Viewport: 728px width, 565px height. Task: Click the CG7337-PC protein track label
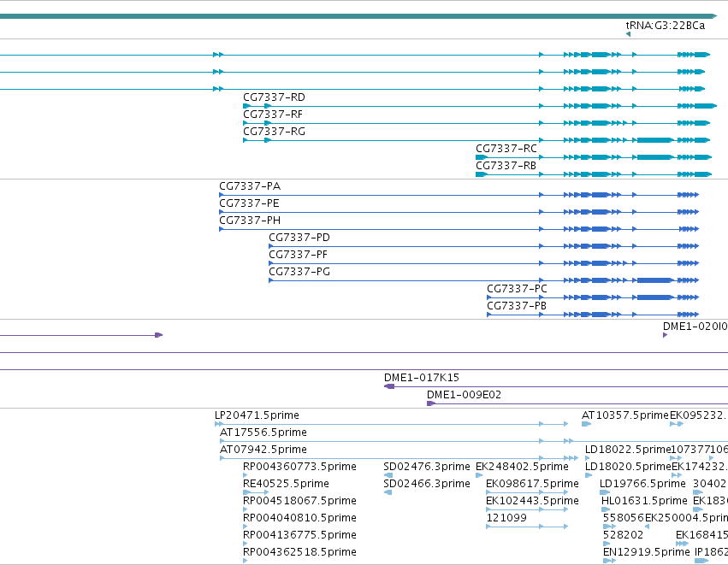[517, 289]
